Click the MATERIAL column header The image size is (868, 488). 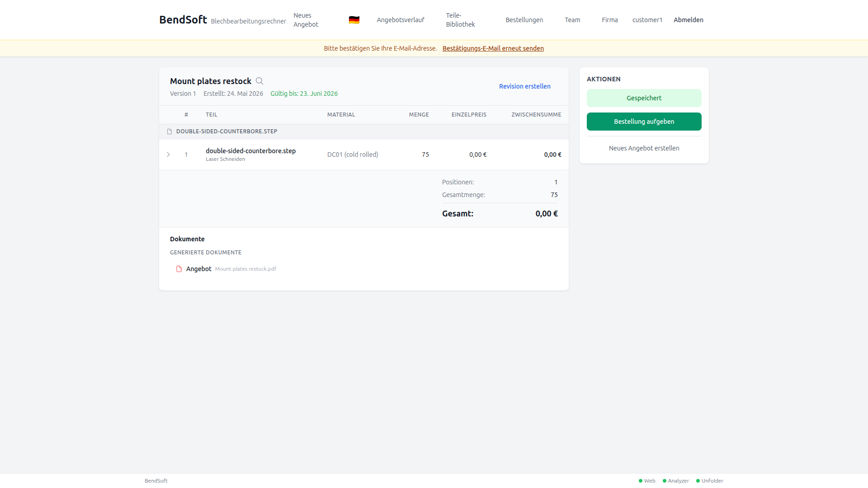tap(341, 115)
